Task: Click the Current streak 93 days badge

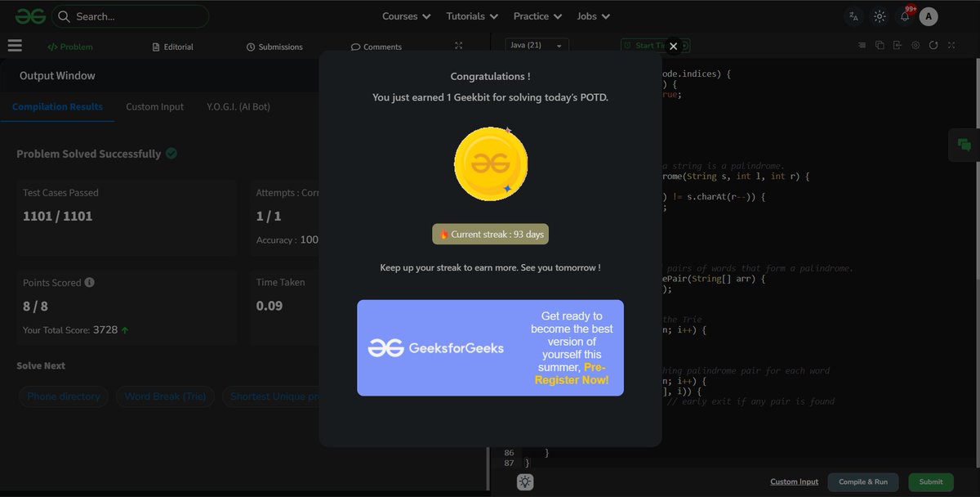Action: click(491, 235)
